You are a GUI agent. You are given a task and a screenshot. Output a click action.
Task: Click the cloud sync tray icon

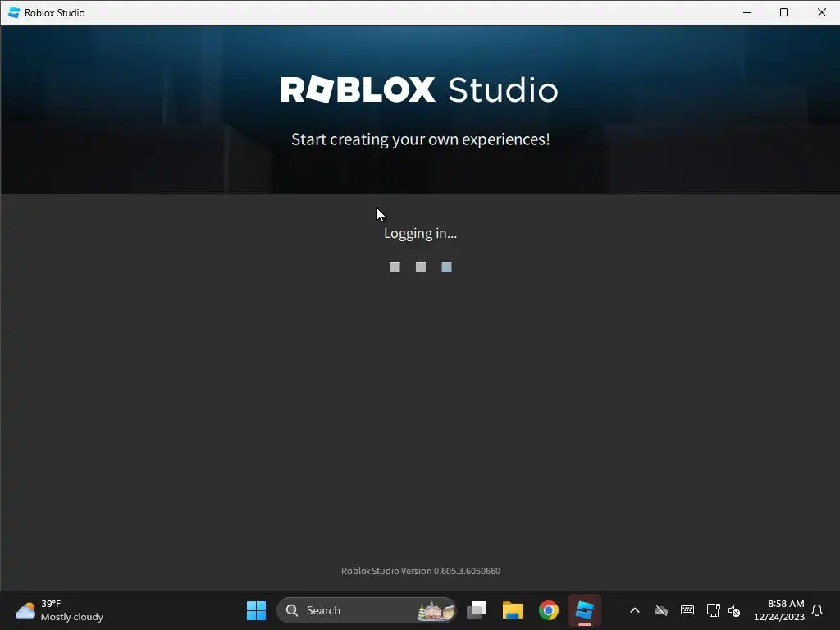pos(661,610)
